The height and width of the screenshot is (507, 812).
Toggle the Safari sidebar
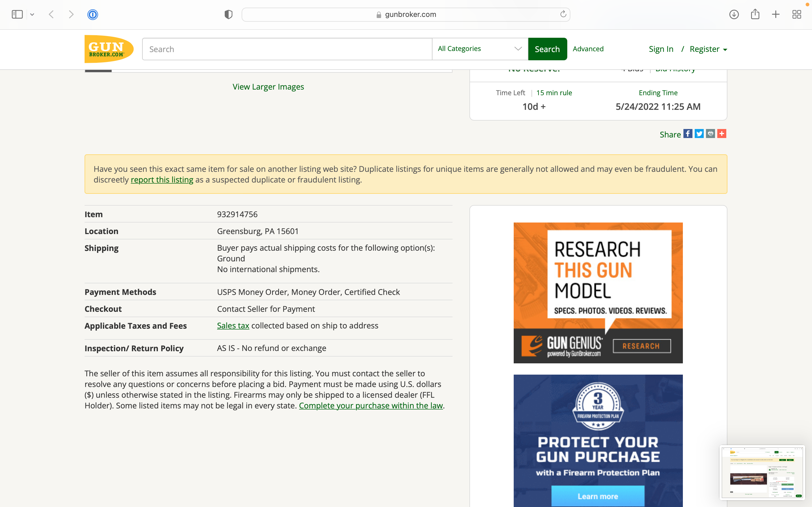(x=17, y=14)
